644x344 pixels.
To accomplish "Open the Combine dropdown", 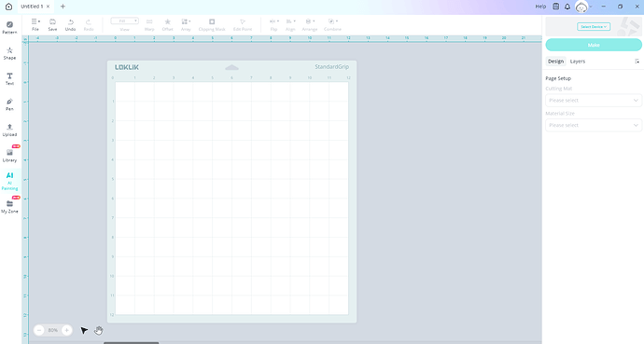I will click(332, 24).
